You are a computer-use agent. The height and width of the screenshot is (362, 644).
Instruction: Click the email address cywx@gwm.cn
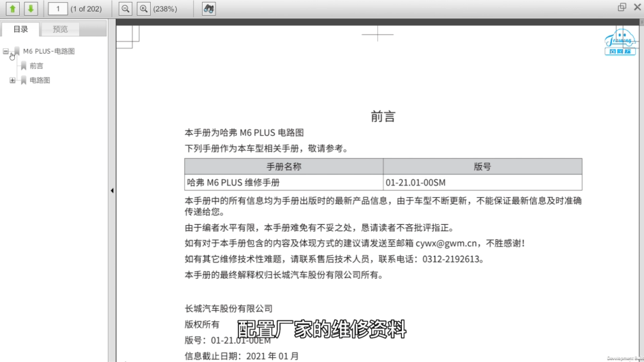446,243
